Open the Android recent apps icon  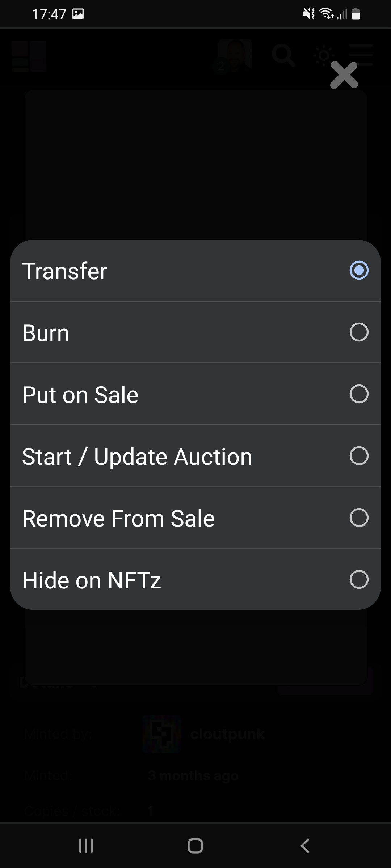click(x=86, y=846)
